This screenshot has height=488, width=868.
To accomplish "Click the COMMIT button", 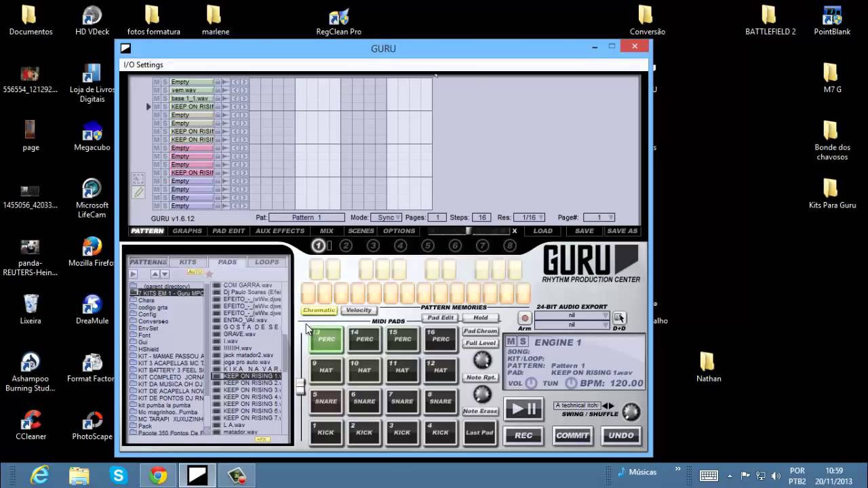I will [x=572, y=435].
